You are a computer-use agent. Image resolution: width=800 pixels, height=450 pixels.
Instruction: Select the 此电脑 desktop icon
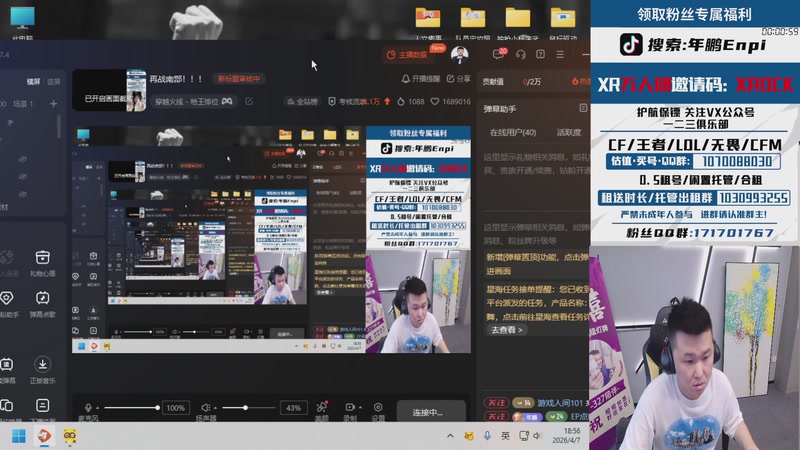click(22, 22)
